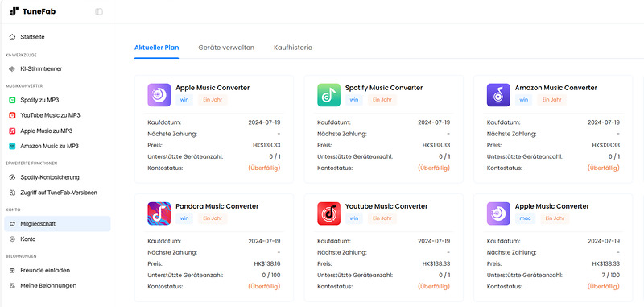The width and height of the screenshot is (644, 307).
Task: Click the Amazon Music zu MP3 icon
Action: click(12, 146)
